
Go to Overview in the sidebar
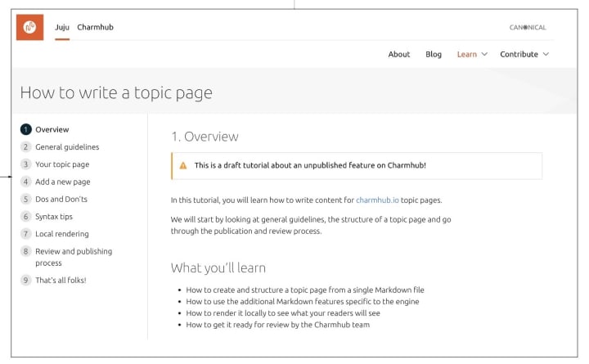point(52,129)
